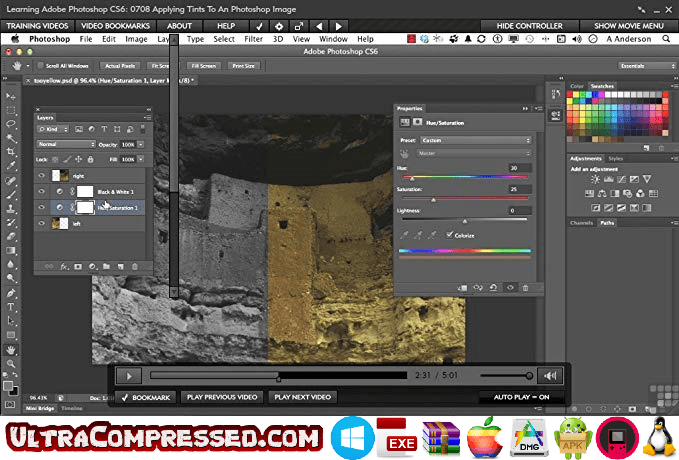Select the Horizontal Type tool
The image size is (679, 460).
[x=11, y=307]
